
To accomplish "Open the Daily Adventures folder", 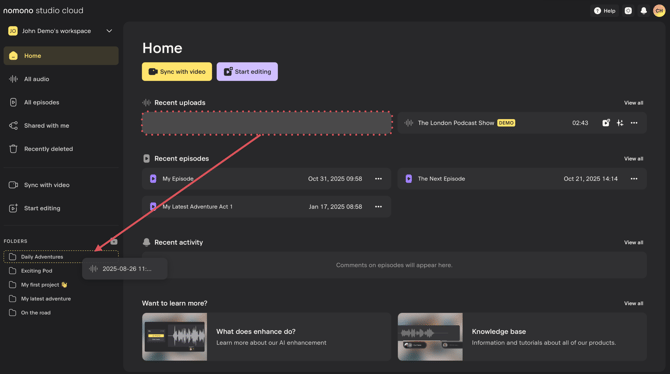I will point(61,256).
